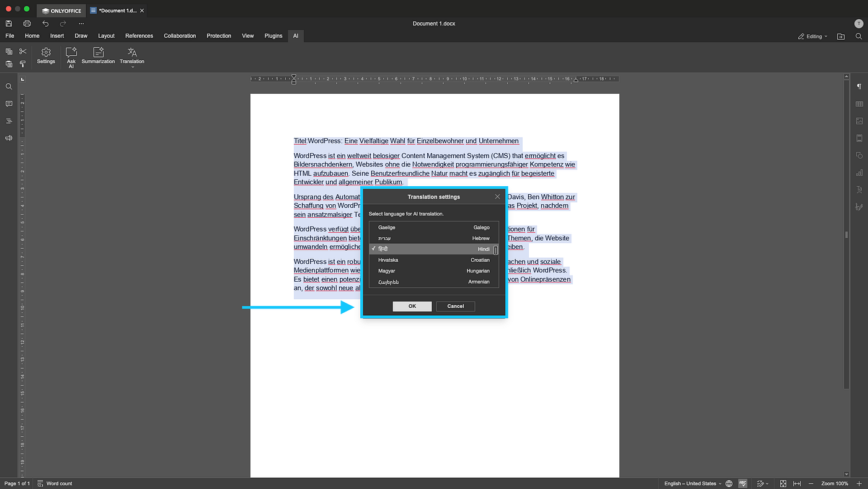Toggle spell checking in status bar
The image size is (868, 489).
click(x=743, y=483)
